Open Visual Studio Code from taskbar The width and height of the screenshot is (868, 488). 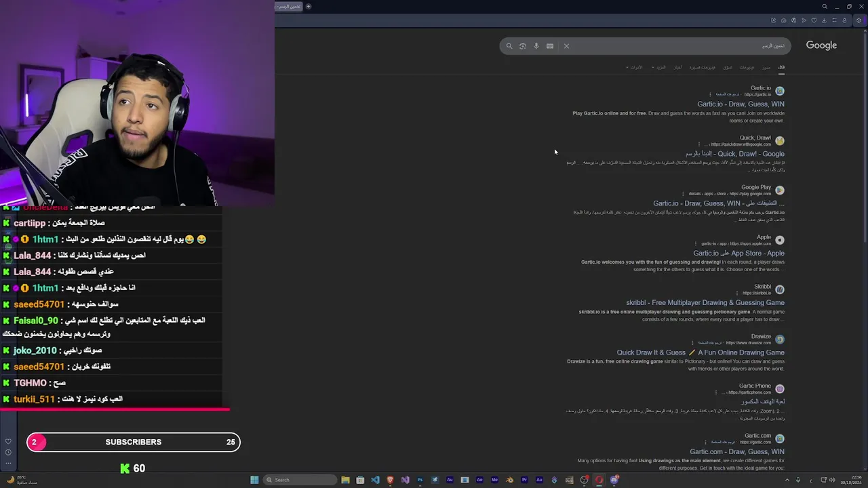click(375, 480)
